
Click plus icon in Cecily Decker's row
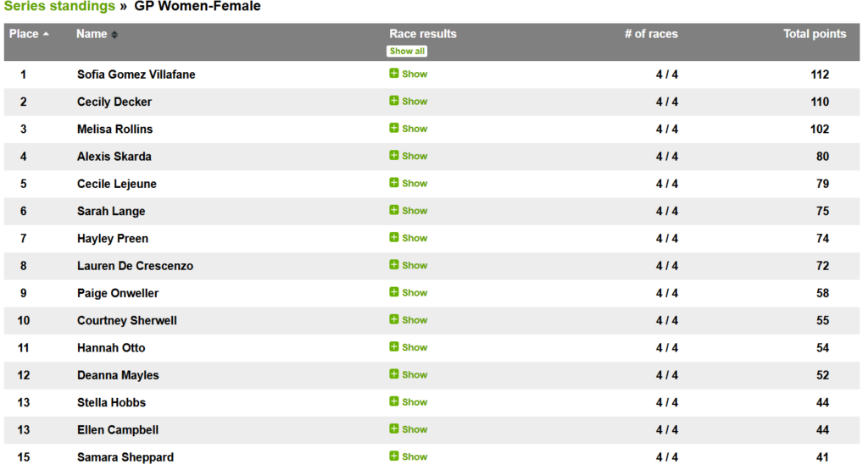point(394,101)
